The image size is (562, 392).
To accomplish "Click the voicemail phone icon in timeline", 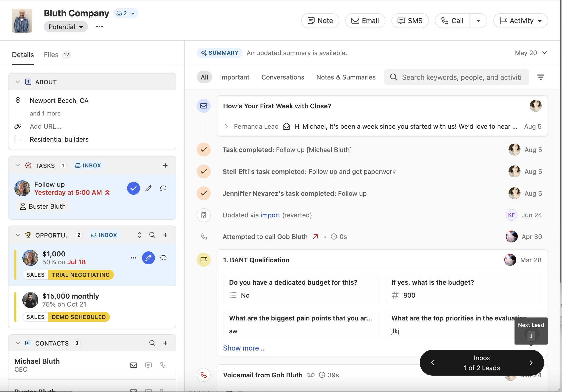I will pyautogui.click(x=204, y=375).
